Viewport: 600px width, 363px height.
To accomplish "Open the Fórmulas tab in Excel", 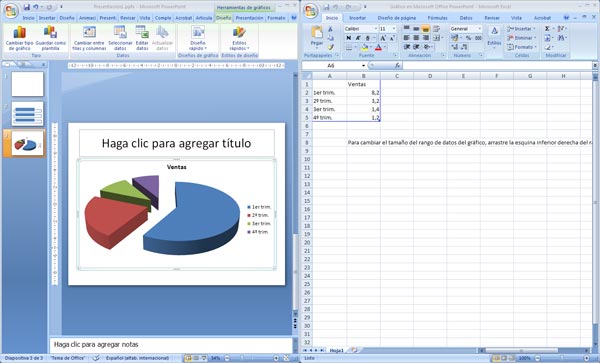I will [437, 18].
